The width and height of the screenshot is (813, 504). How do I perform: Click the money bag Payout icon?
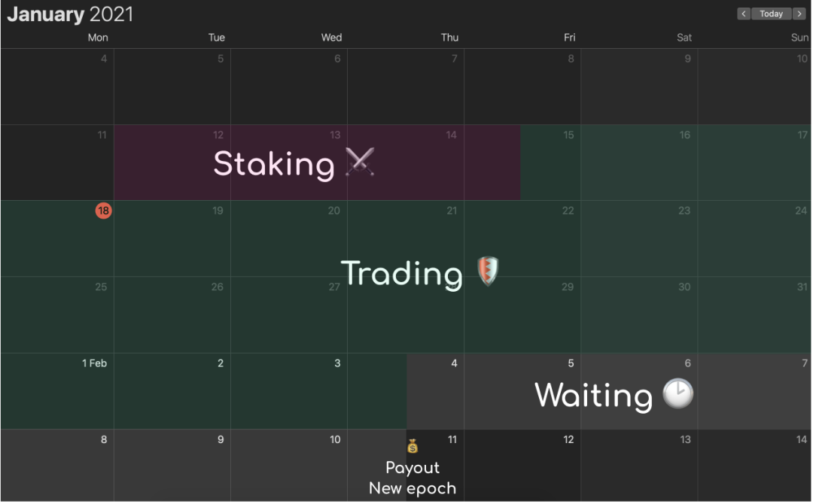pyautogui.click(x=413, y=446)
